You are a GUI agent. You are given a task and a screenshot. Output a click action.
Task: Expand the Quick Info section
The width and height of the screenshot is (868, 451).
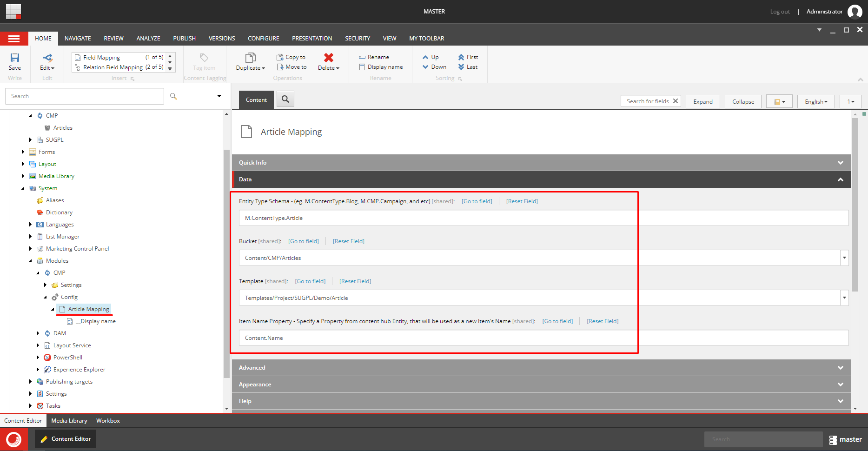pyautogui.click(x=541, y=163)
